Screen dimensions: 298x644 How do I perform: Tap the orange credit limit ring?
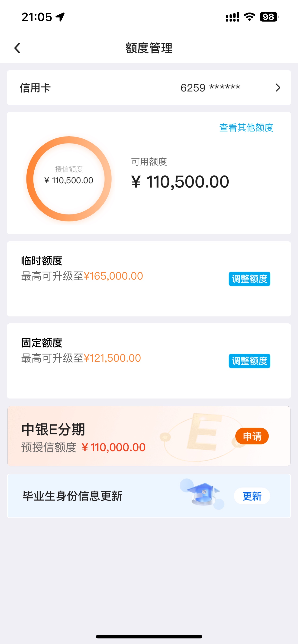point(69,179)
